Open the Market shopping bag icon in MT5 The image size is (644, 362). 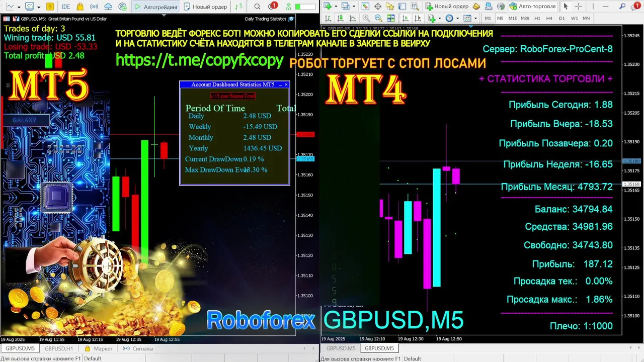point(80,7)
